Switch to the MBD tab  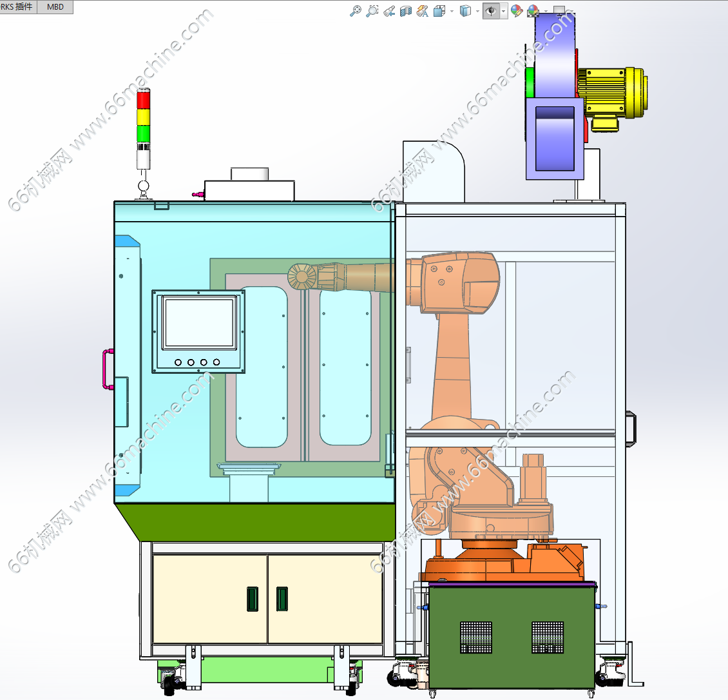55,7
